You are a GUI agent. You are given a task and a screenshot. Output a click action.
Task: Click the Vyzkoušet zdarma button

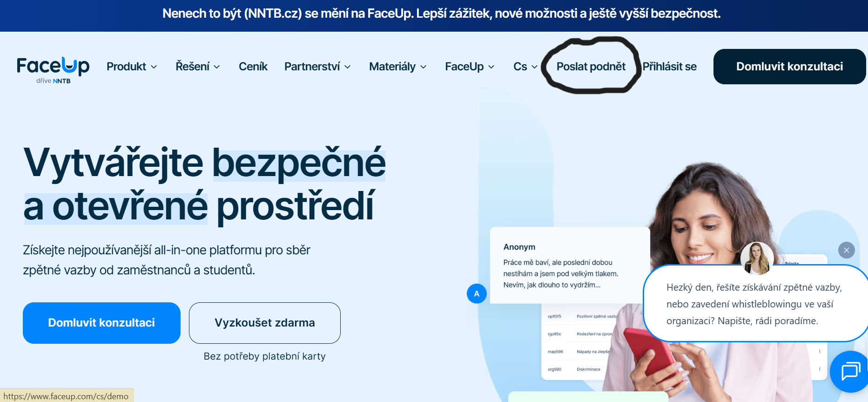(264, 323)
